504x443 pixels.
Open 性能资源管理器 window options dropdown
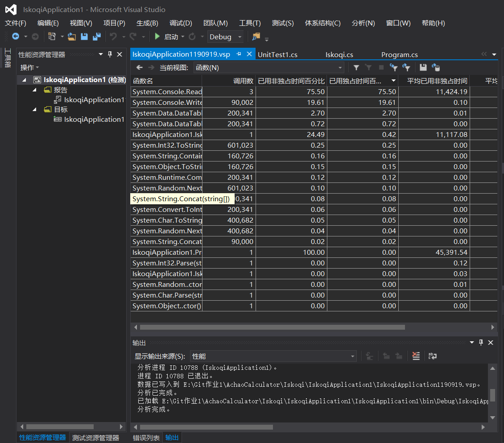coord(101,54)
